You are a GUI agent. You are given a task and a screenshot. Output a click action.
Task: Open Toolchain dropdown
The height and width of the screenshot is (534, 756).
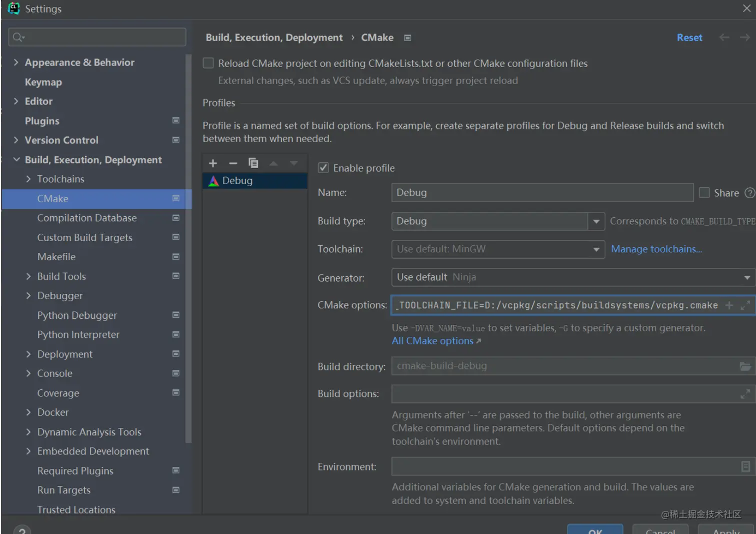(596, 249)
